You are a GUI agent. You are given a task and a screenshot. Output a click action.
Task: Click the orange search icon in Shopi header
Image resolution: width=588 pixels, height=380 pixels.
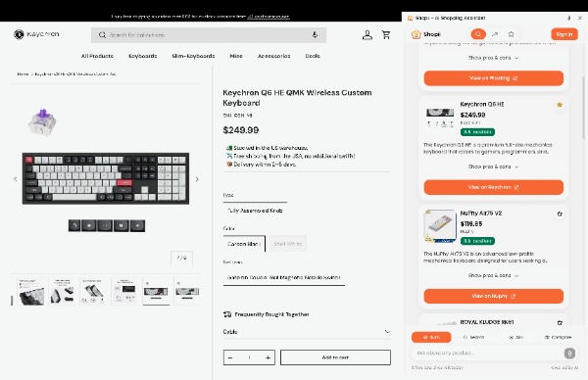coord(478,34)
